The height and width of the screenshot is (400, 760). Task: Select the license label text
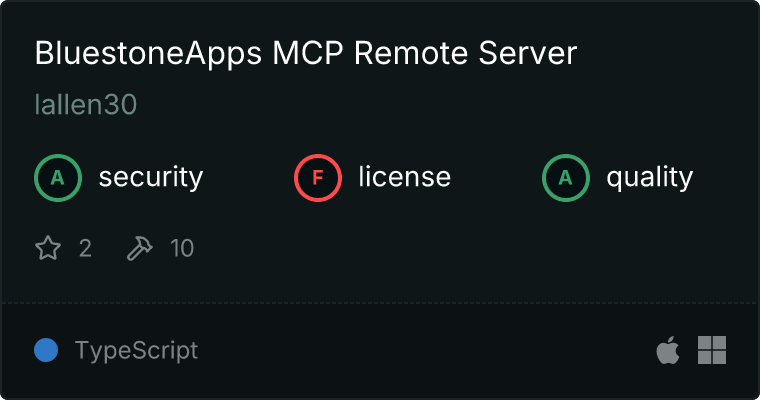[x=404, y=178]
